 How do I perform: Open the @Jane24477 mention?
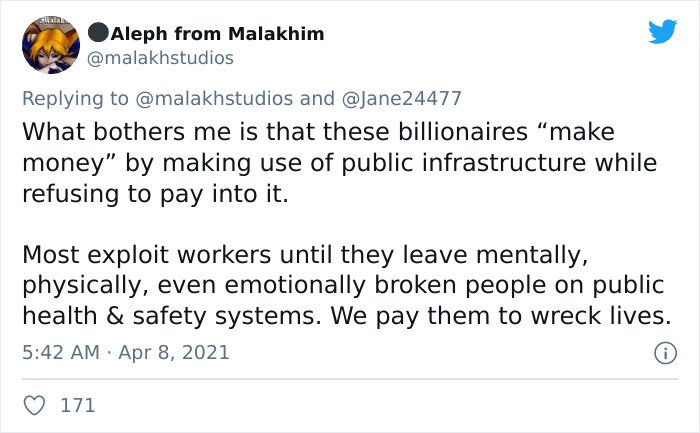pos(401,98)
